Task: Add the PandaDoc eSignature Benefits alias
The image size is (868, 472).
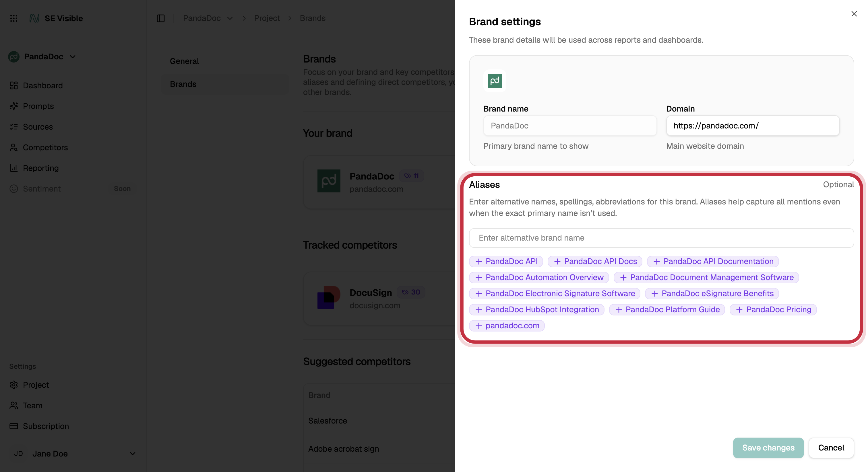Action: click(x=712, y=294)
